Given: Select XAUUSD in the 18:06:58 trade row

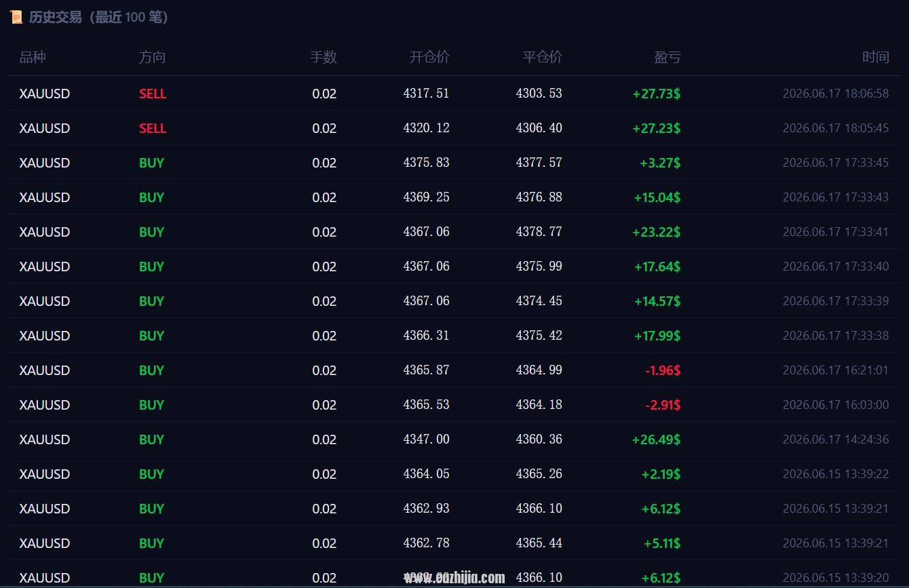Looking at the screenshot, I should point(45,94).
